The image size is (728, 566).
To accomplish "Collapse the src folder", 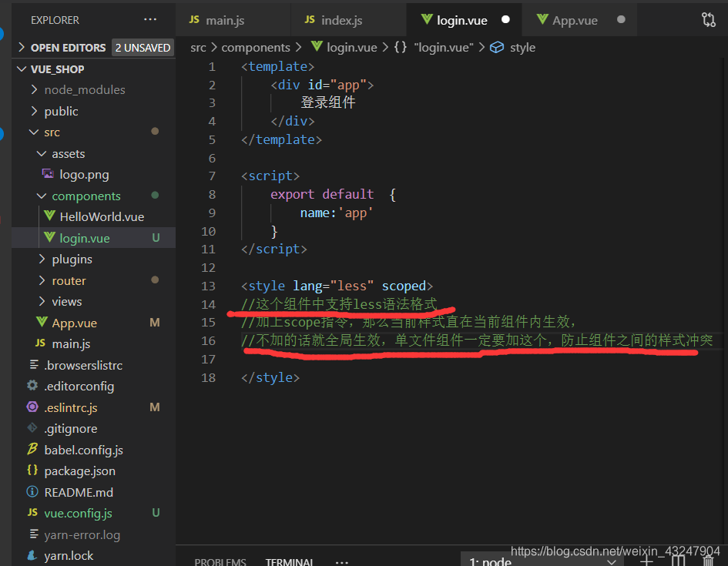I will 34,132.
